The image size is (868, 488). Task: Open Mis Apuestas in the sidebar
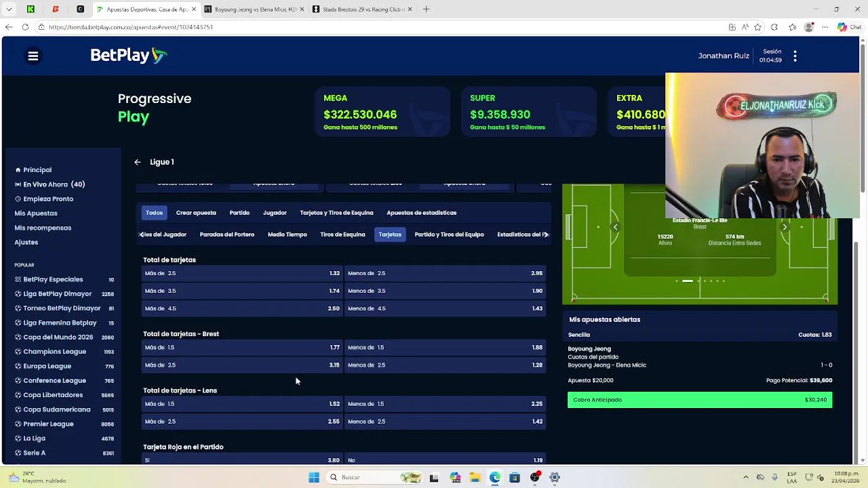tap(36, 213)
